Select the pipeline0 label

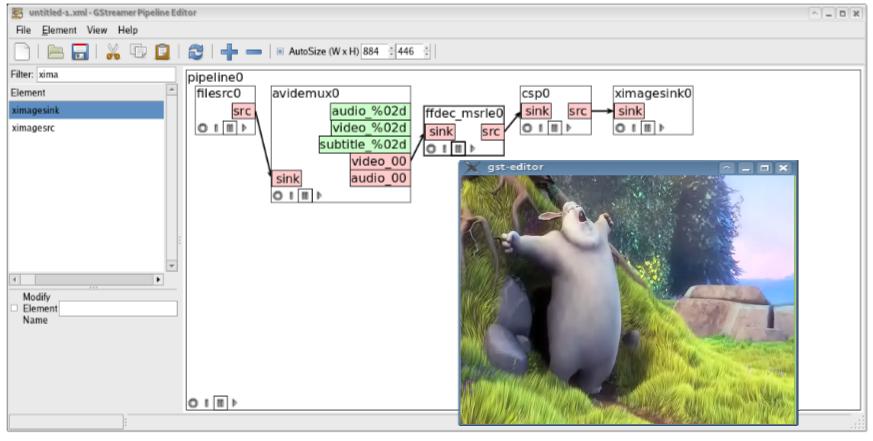[x=215, y=77]
